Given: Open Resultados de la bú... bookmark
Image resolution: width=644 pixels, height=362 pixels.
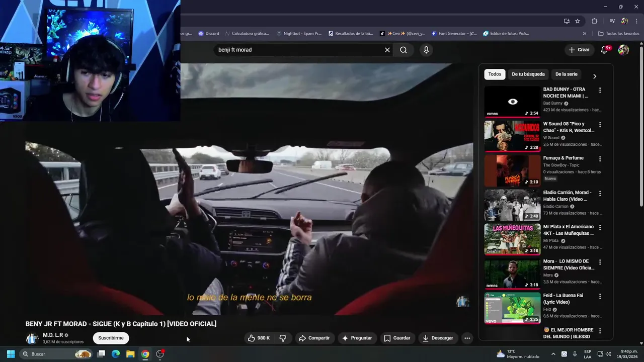Looking at the screenshot, I should [x=351, y=34].
